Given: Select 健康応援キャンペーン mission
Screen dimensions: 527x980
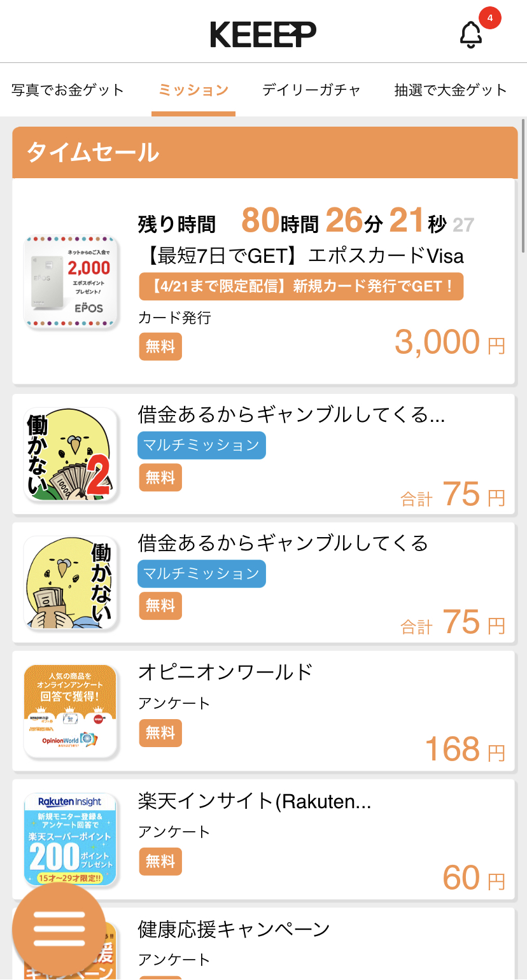Looking at the screenshot, I should (x=234, y=930).
